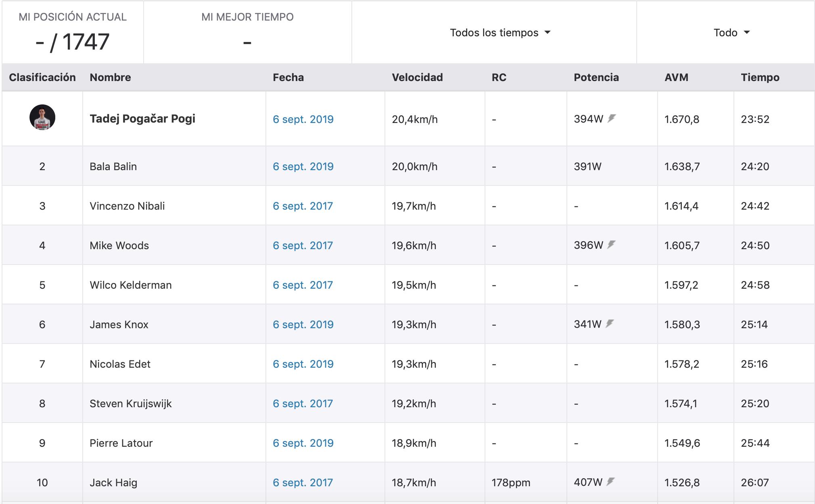This screenshot has height=504, width=815.
Task: Click Tadej Pogačar's profile avatar
Action: 42,117
